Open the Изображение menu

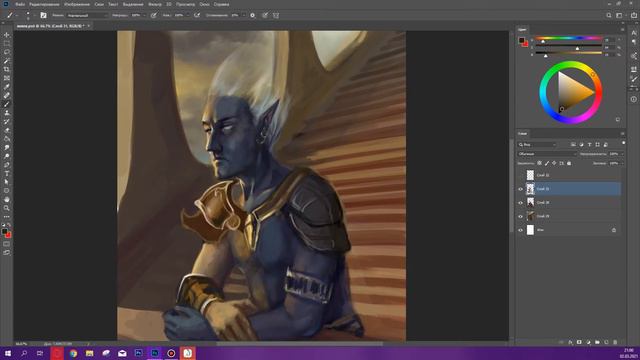[77, 4]
